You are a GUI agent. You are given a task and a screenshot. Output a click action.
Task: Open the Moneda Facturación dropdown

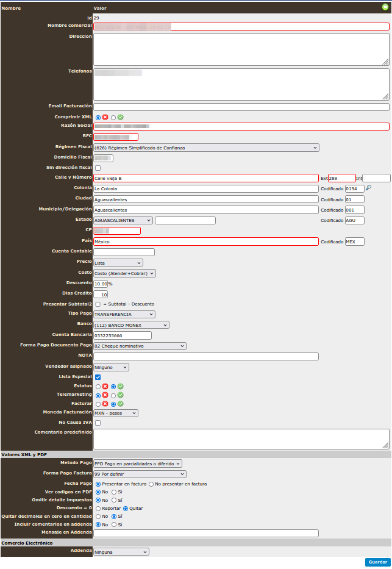pyautogui.click(x=116, y=413)
